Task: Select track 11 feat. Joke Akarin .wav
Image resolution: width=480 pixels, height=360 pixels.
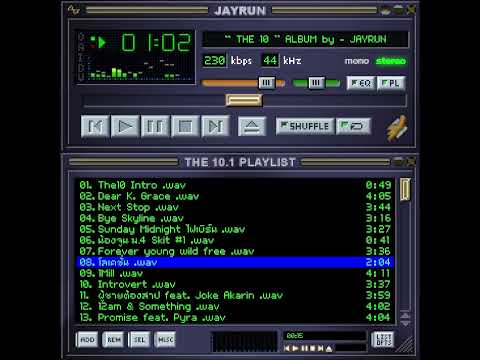Action: click(x=235, y=295)
